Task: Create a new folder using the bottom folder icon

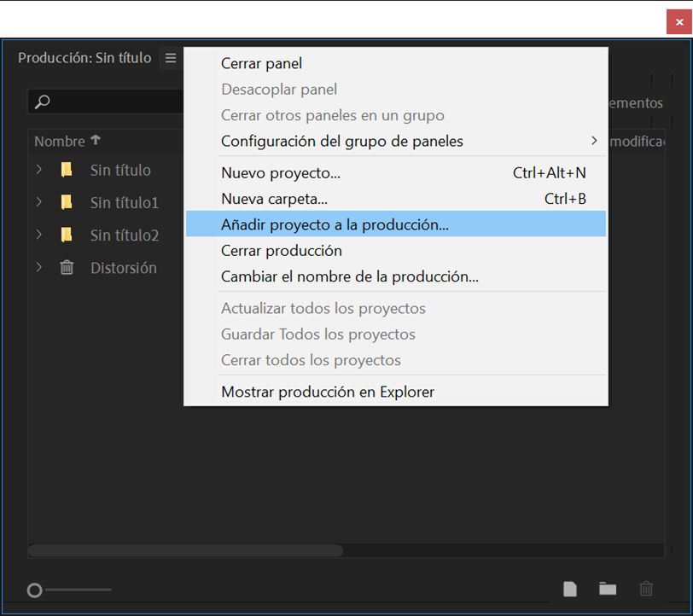Action: (x=607, y=589)
